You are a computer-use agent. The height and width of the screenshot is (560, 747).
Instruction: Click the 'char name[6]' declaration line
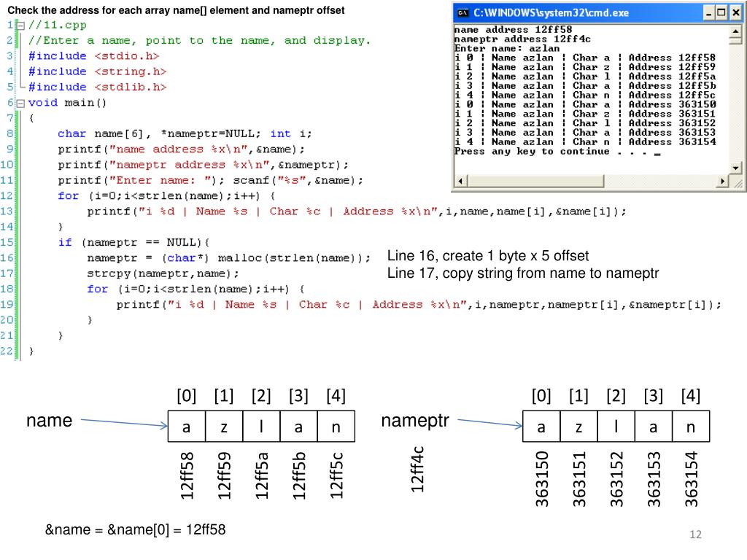185,134
